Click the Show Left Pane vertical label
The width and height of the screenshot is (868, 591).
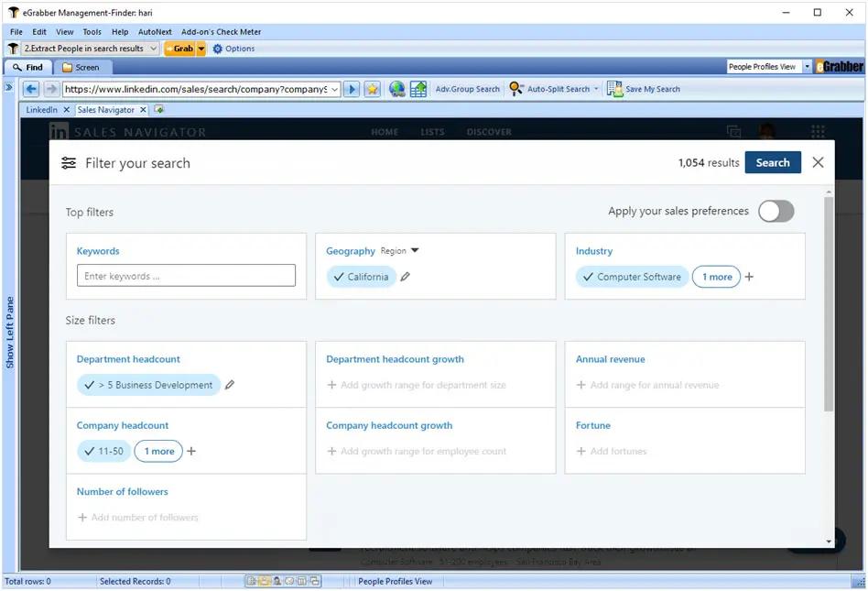pyautogui.click(x=9, y=333)
